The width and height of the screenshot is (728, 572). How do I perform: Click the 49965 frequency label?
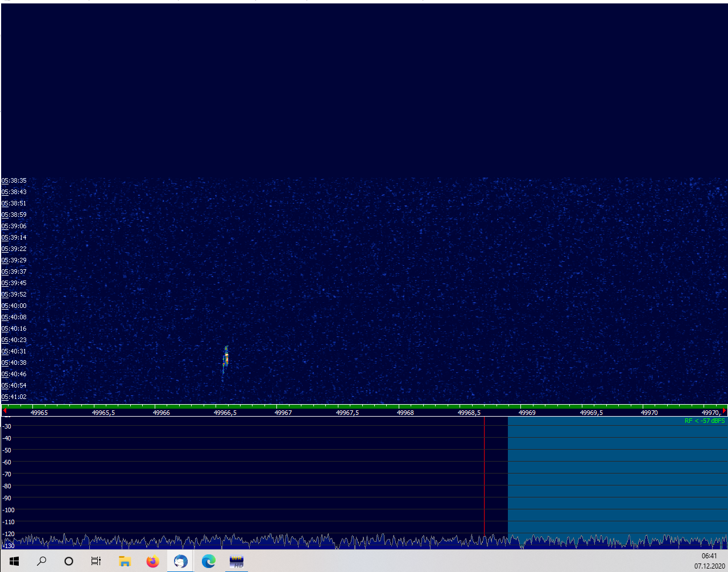(x=39, y=413)
